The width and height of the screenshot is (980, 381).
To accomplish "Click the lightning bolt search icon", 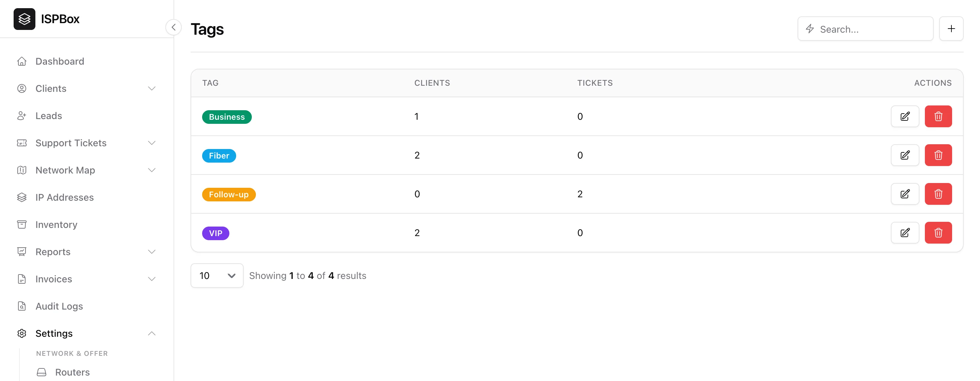I will [x=810, y=29].
